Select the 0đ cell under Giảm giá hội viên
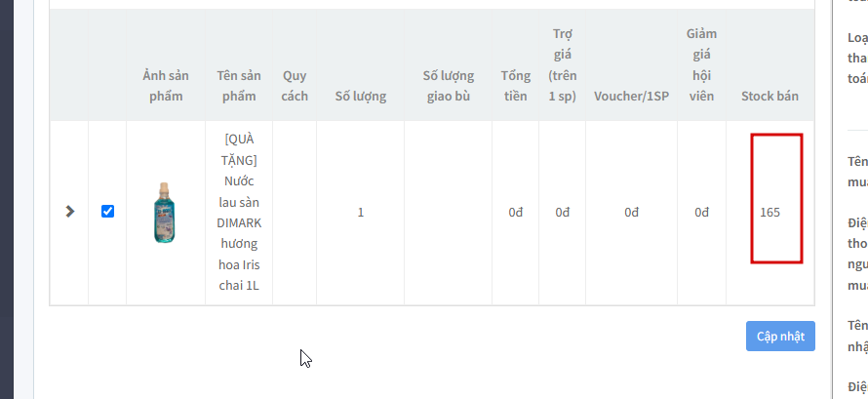The height and width of the screenshot is (399, 868). [702, 212]
